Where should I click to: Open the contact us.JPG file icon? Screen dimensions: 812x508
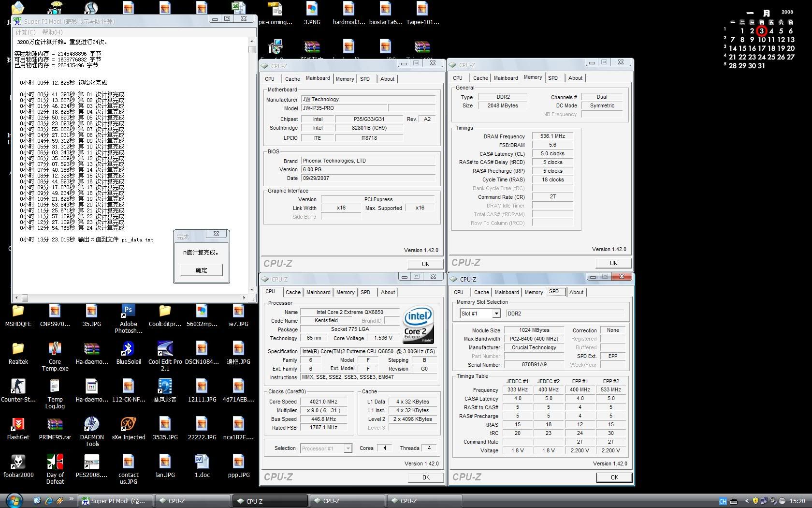pos(128,469)
